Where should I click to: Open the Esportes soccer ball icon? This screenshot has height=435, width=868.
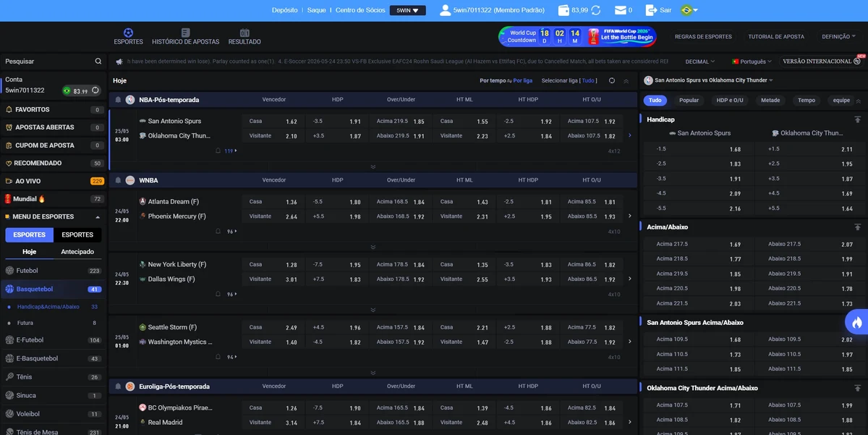coord(128,33)
